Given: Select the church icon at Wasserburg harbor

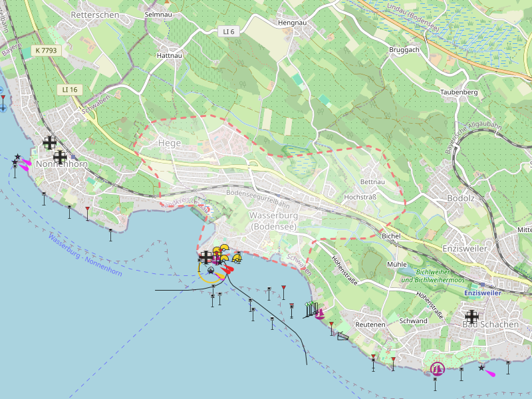Looking at the screenshot, I should [206, 257].
